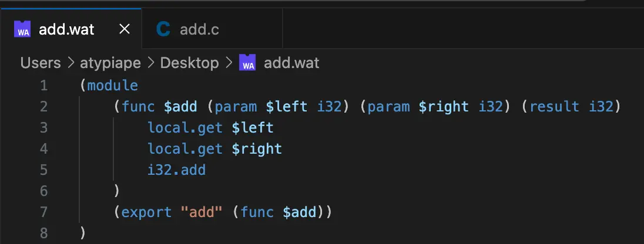This screenshot has width=644, height=244.
Task: Click line number 8 in the gutter
Action: tap(44, 233)
